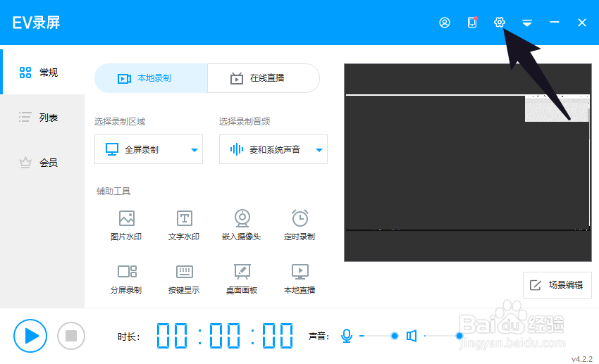
Task: Click the 辅助工具 section label
Action: (x=113, y=192)
